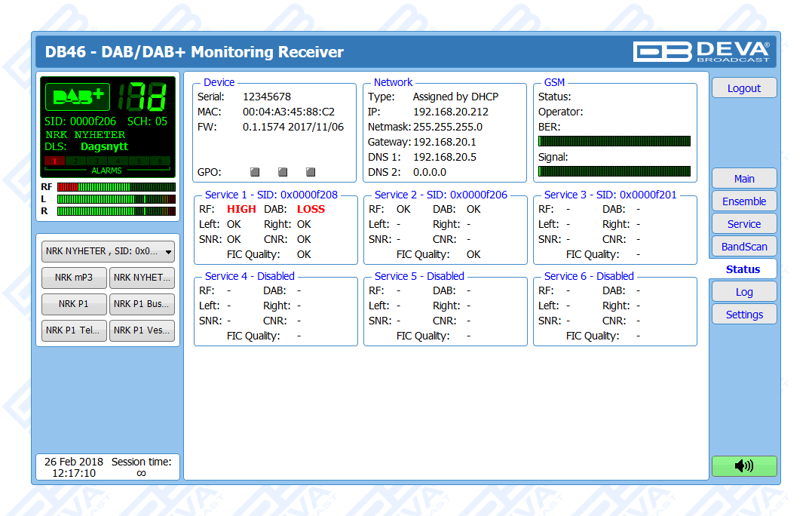812x516 pixels.
Task: Tune to the NRK P1 preset
Action: pos(74,305)
